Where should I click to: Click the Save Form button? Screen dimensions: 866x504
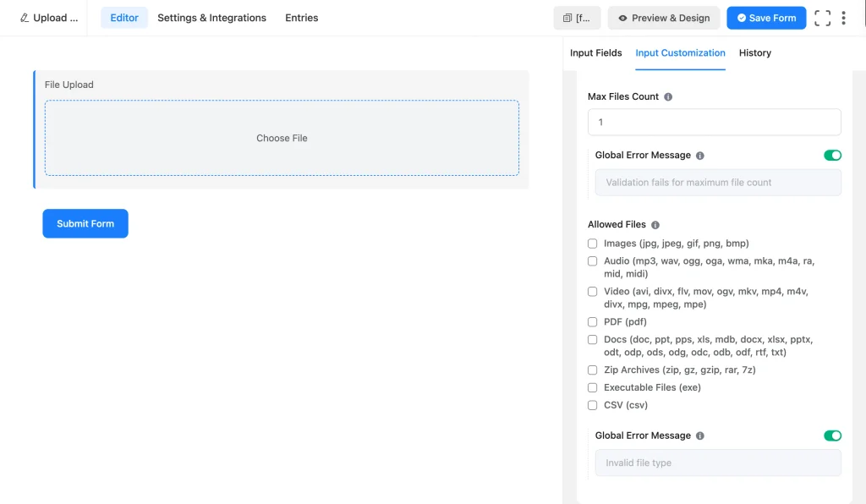766,18
